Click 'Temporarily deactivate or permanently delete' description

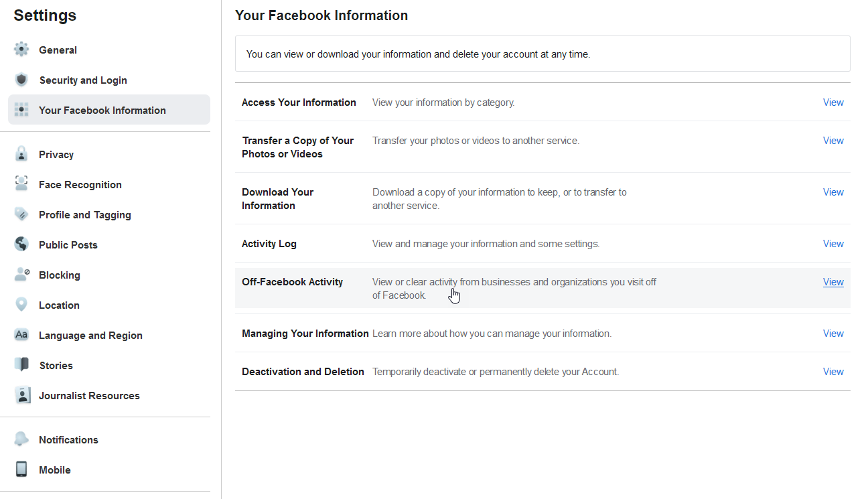[496, 372]
